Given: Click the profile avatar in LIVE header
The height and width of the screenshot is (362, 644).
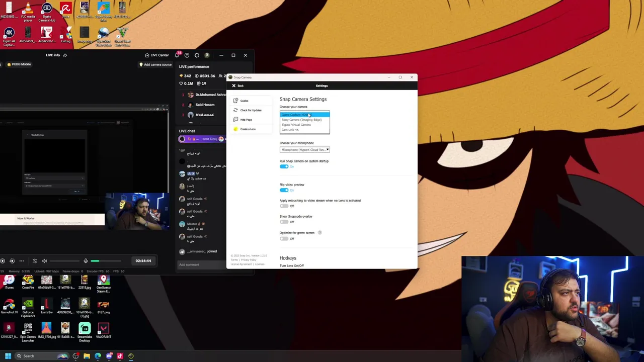Looking at the screenshot, I should click(x=207, y=55).
